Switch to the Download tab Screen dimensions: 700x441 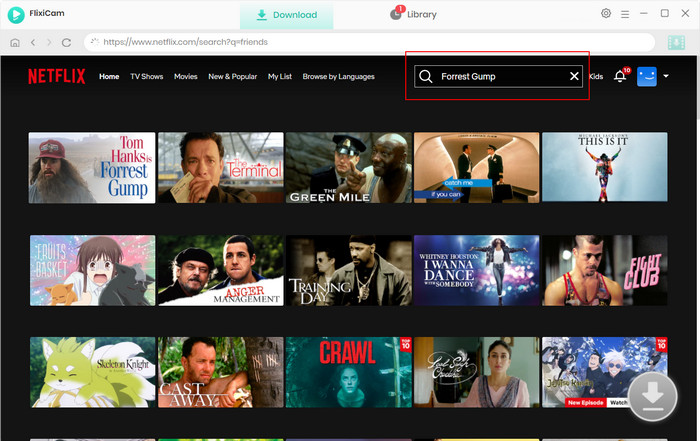point(287,15)
